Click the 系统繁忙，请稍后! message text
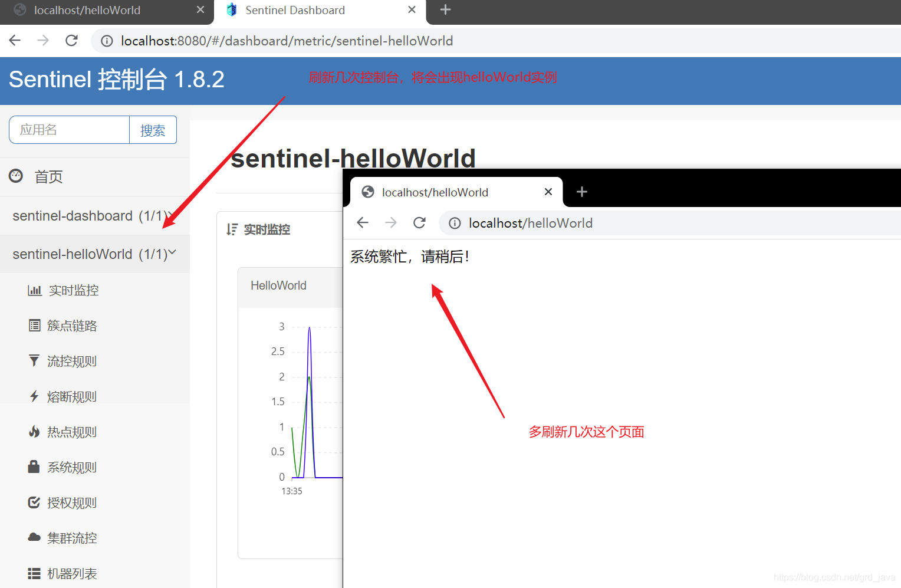901x588 pixels. [410, 257]
